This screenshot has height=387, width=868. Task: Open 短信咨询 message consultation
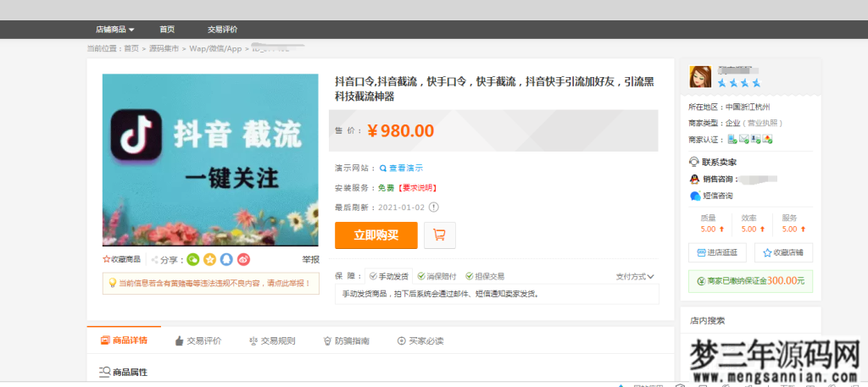coord(711,196)
